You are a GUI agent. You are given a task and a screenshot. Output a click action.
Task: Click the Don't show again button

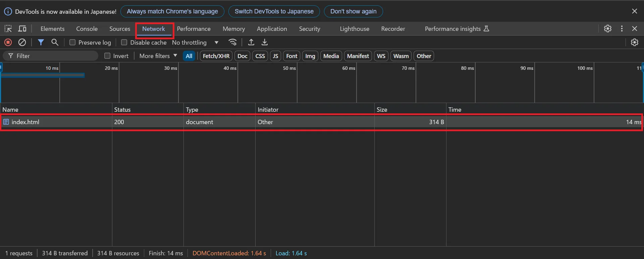pos(354,11)
